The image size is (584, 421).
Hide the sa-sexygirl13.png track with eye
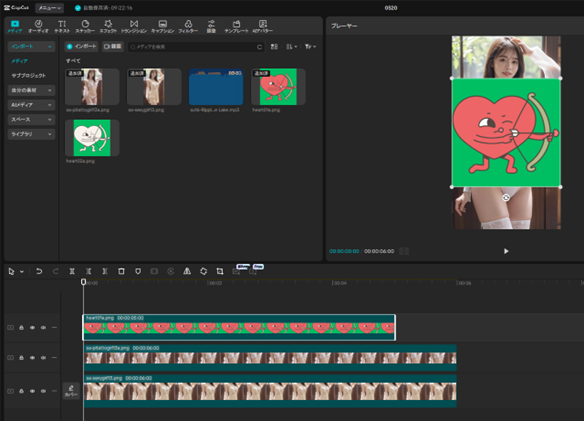(x=32, y=391)
